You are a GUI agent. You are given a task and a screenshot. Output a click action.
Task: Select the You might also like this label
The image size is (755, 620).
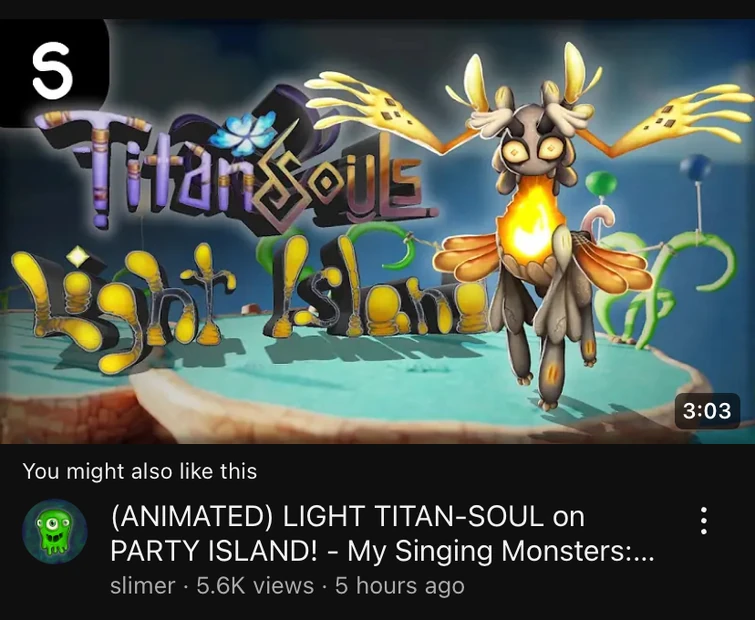click(x=140, y=471)
